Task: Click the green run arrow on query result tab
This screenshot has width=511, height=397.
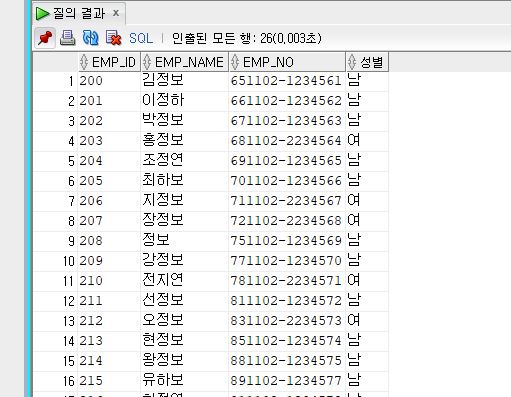Action: (x=42, y=13)
